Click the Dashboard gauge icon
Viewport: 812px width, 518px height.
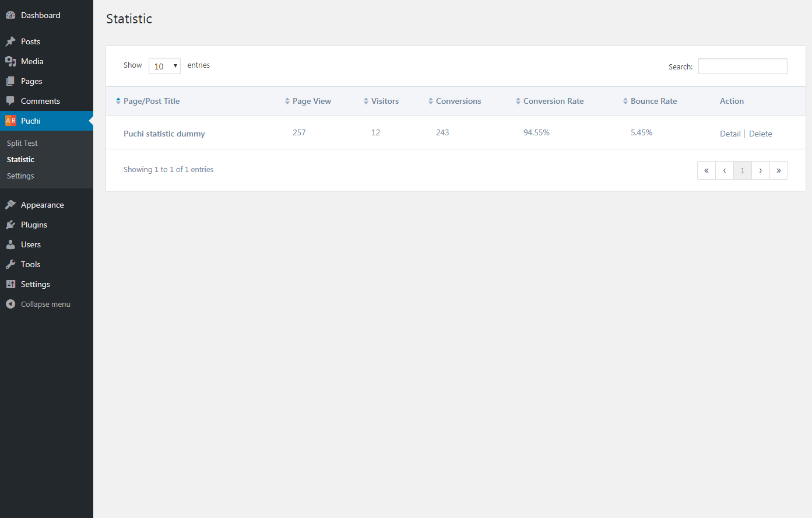(x=10, y=15)
